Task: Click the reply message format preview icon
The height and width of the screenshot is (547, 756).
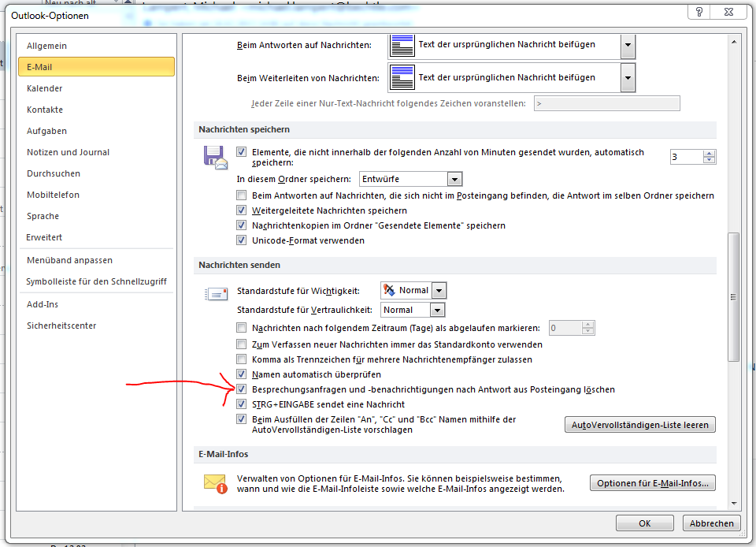Action: click(402, 45)
